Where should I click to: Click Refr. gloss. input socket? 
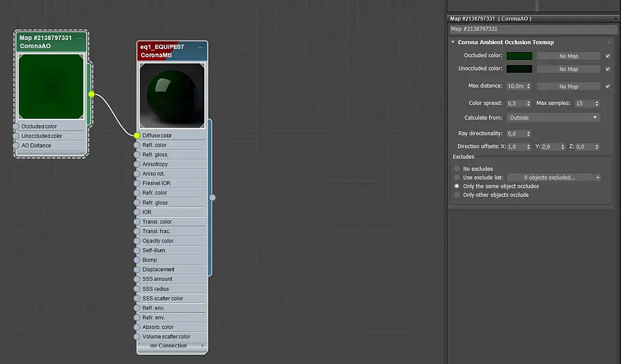[x=137, y=203]
